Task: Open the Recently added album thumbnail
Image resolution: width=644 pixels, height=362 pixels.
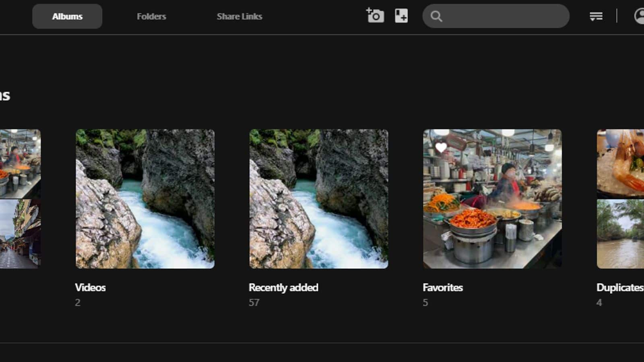Action: pyautogui.click(x=319, y=199)
